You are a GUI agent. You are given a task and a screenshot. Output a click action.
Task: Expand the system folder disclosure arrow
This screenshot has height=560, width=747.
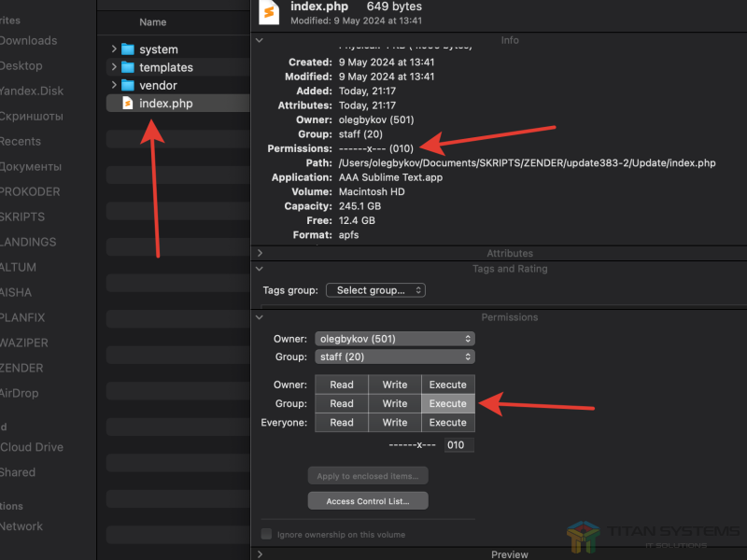pos(114,49)
